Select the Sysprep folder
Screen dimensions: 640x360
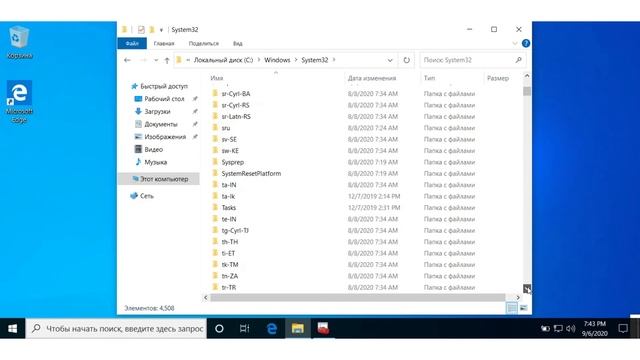[x=233, y=162]
